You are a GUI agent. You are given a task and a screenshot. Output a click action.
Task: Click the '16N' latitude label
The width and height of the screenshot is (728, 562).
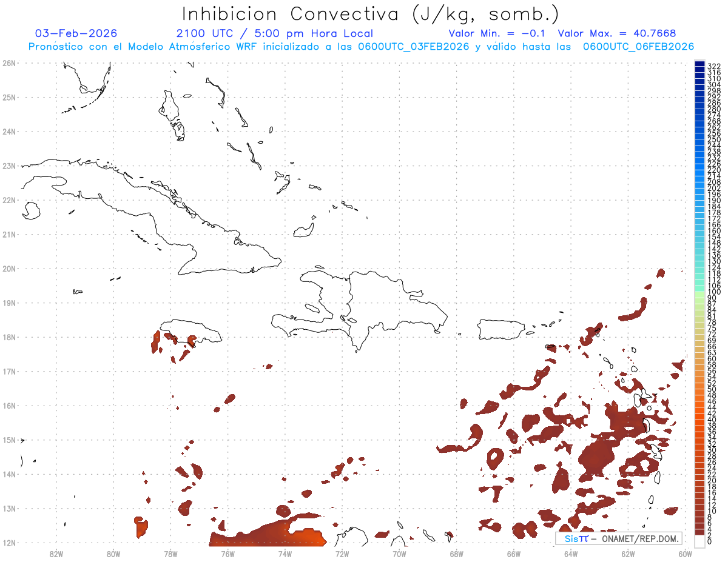point(8,406)
